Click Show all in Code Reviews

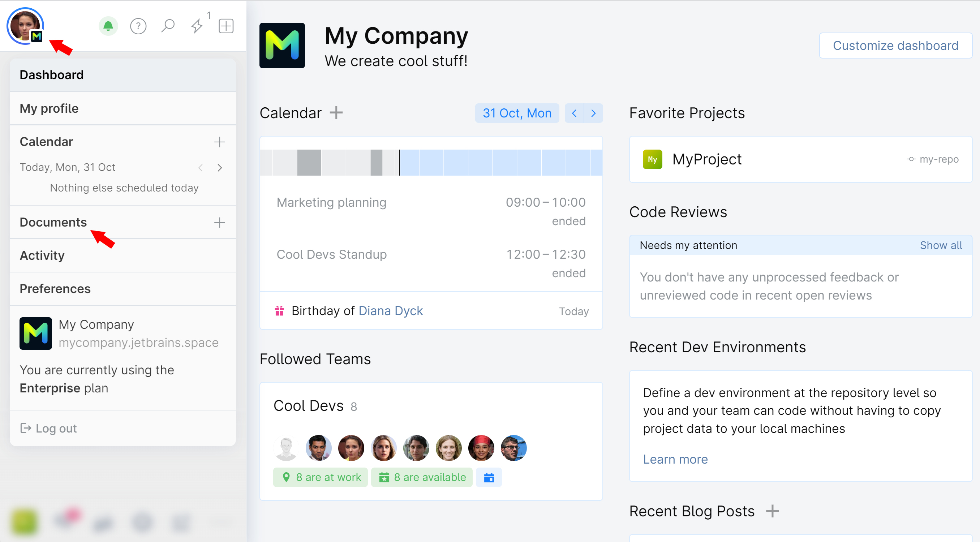coord(941,245)
